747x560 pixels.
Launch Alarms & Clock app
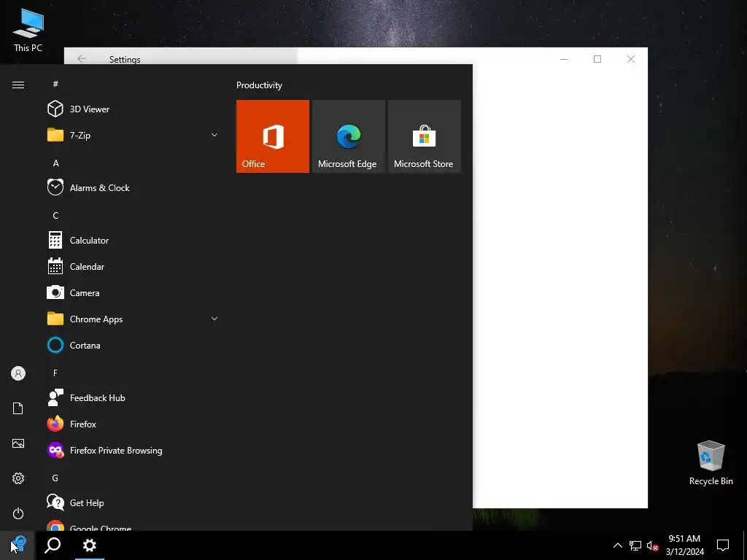133,187
